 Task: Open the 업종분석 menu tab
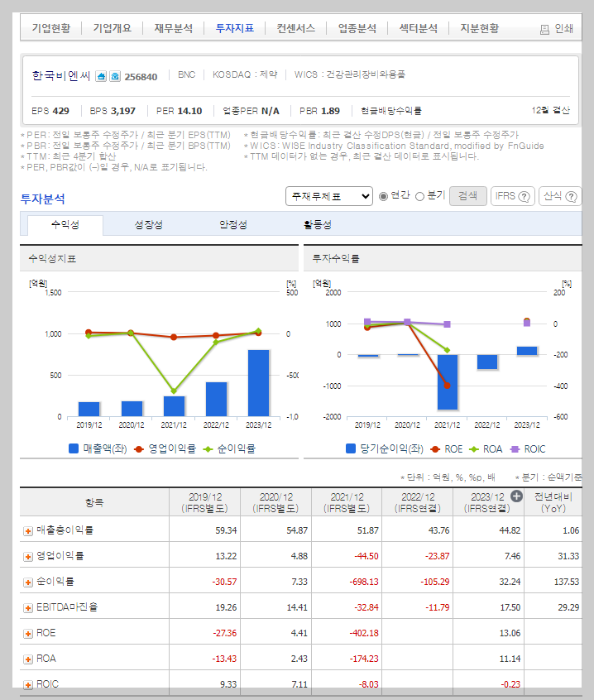[357, 28]
